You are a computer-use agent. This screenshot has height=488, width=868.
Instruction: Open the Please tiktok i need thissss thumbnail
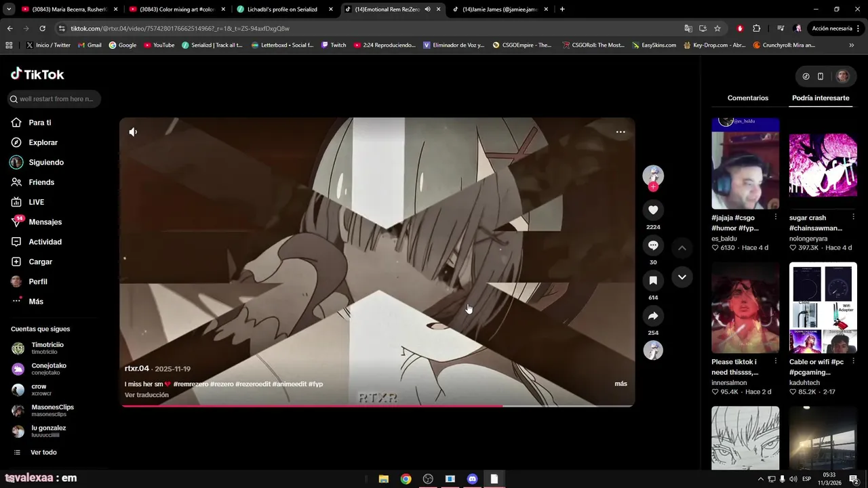pyautogui.click(x=745, y=308)
